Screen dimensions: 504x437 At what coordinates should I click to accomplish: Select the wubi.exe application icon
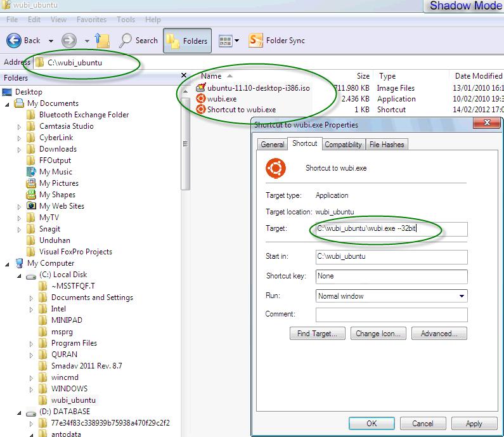pos(201,98)
